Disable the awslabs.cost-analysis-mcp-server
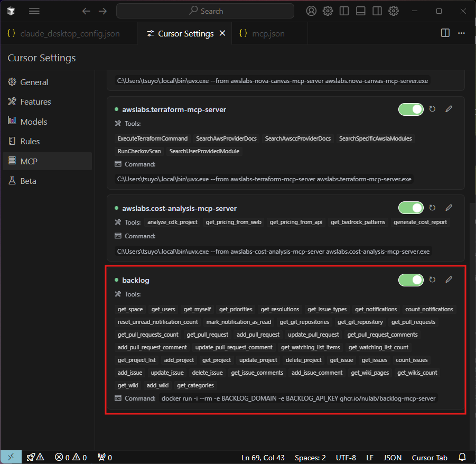Viewport: 476px width, 464px height. coord(410,207)
